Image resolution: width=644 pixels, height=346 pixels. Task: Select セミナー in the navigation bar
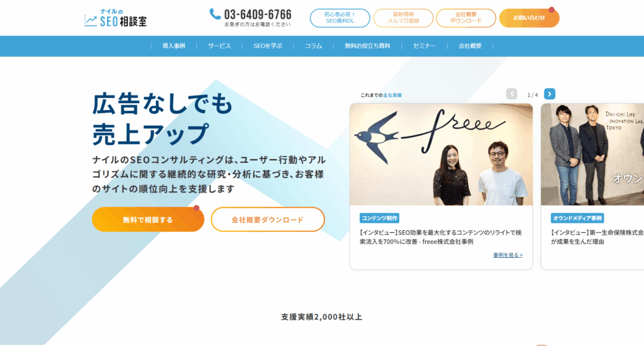coord(425,46)
